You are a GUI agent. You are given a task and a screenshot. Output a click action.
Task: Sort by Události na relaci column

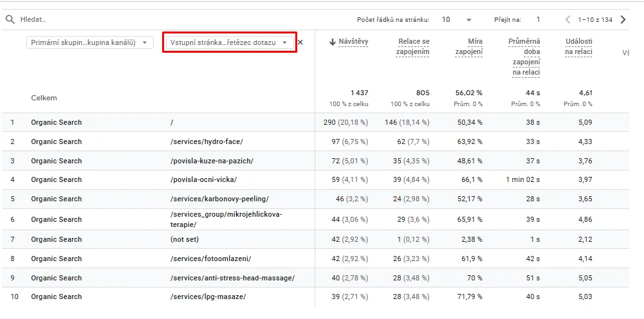[578, 46]
